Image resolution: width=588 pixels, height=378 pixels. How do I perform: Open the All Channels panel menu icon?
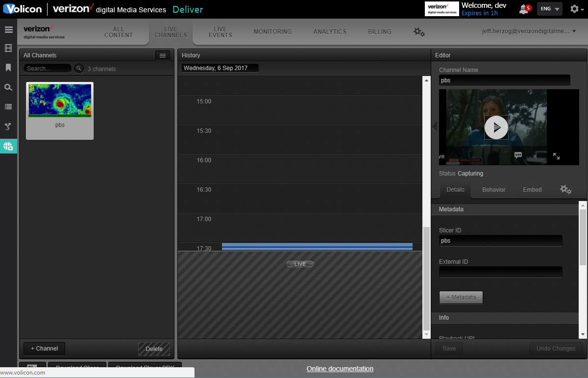pyautogui.click(x=163, y=55)
